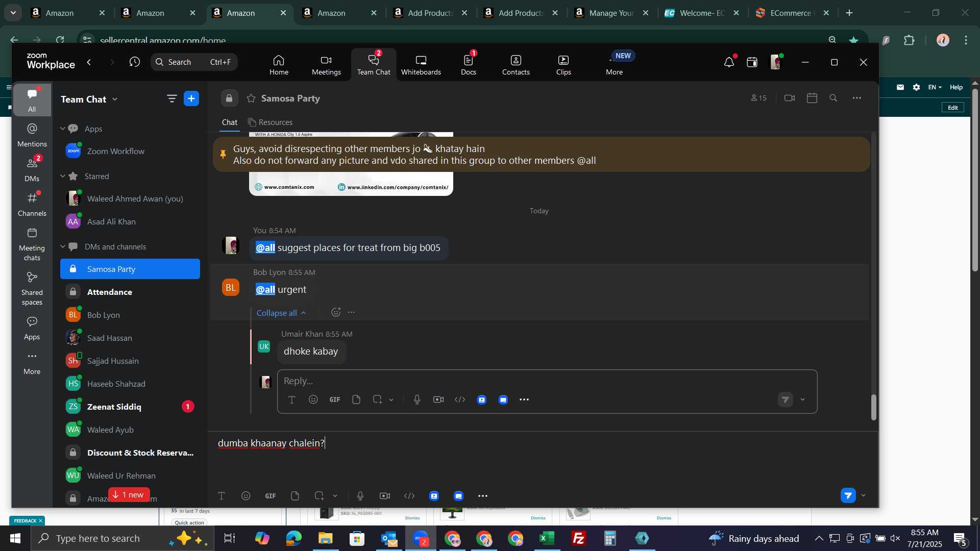This screenshot has width=980, height=551.
Task: Insert emoji in thread reply
Action: [313, 399]
